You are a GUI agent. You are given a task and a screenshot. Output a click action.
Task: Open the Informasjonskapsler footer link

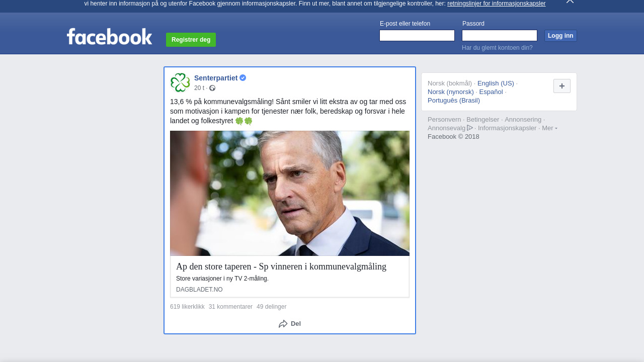click(507, 128)
